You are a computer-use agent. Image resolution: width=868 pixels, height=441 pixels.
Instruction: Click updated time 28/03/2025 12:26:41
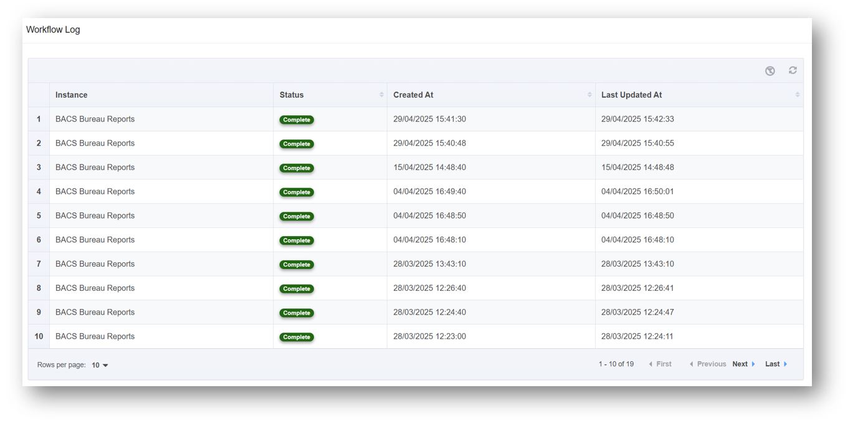pyautogui.click(x=637, y=288)
